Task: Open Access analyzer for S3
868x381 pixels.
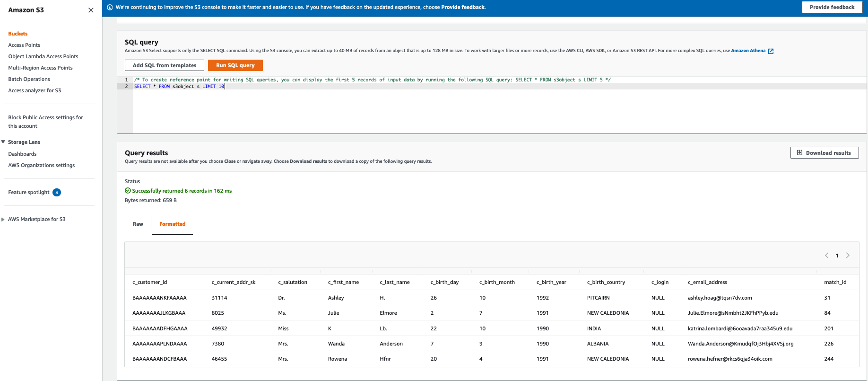Action: [x=35, y=90]
